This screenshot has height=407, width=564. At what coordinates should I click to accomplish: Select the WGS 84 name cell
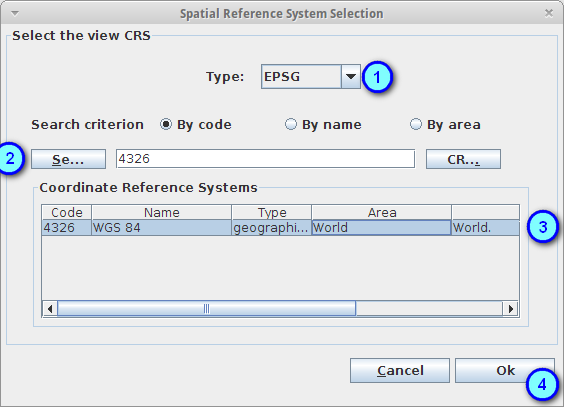pyautogui.click(x=162, y=228)
